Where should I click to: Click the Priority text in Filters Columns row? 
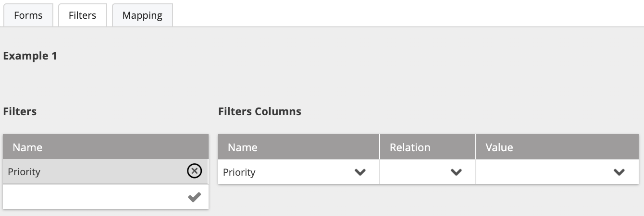click(239, 172)
